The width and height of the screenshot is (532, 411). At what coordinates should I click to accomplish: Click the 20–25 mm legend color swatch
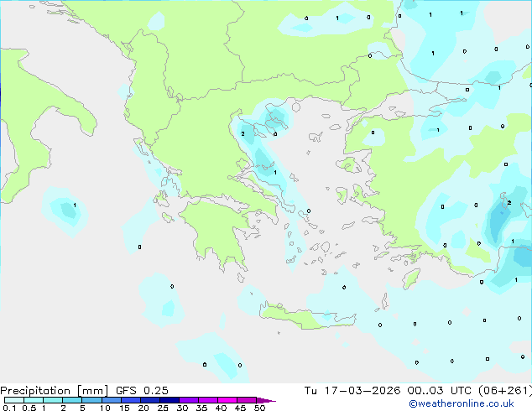pyautogui.click(x=150, y=400)
